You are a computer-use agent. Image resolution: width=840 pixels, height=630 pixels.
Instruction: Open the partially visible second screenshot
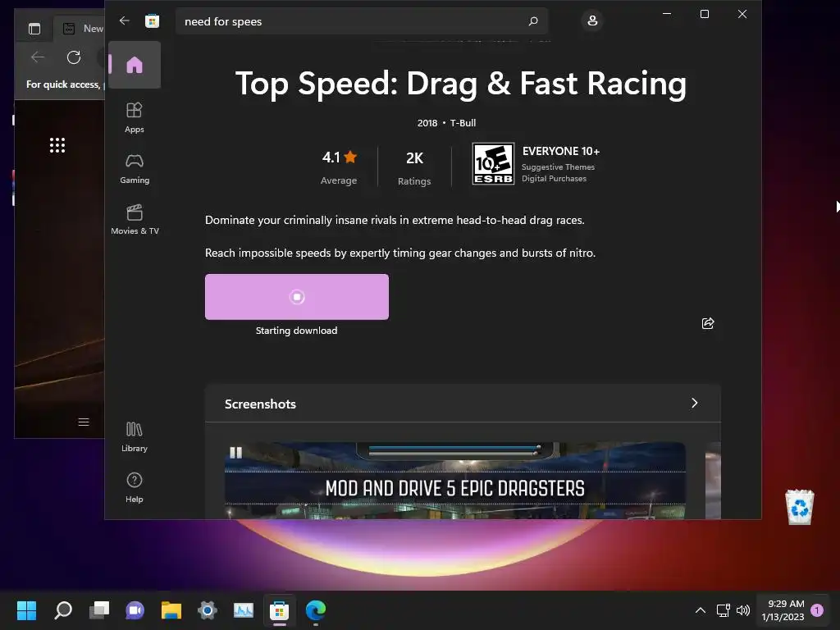point(713,480)
